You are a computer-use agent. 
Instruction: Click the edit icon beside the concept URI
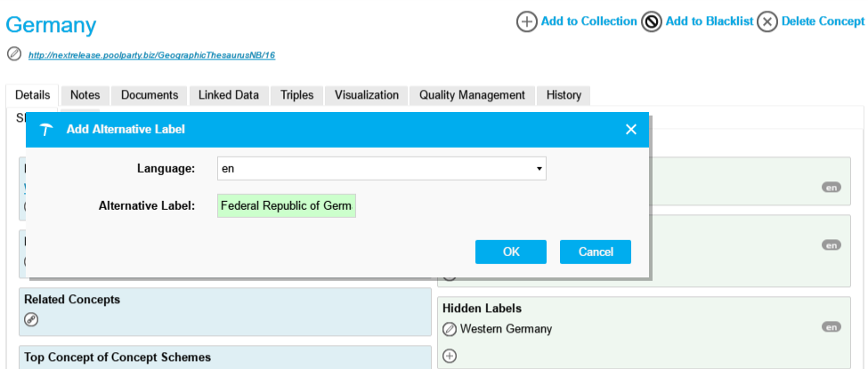(13, 54)
